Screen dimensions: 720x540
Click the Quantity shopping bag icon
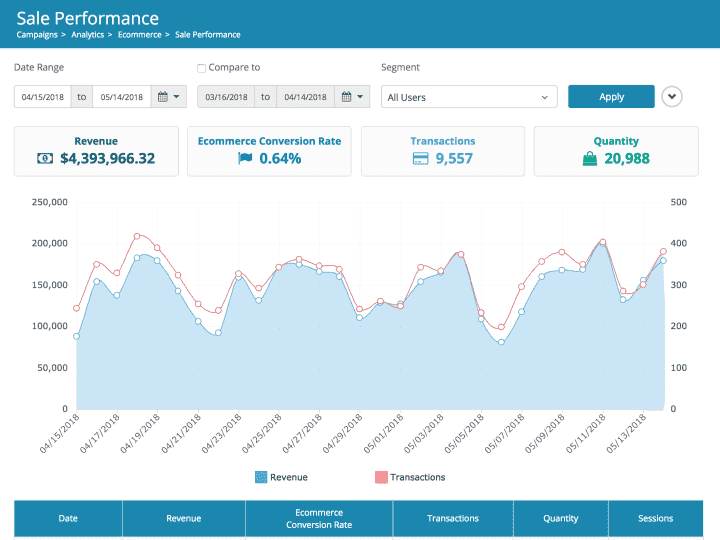coord(591,158)
